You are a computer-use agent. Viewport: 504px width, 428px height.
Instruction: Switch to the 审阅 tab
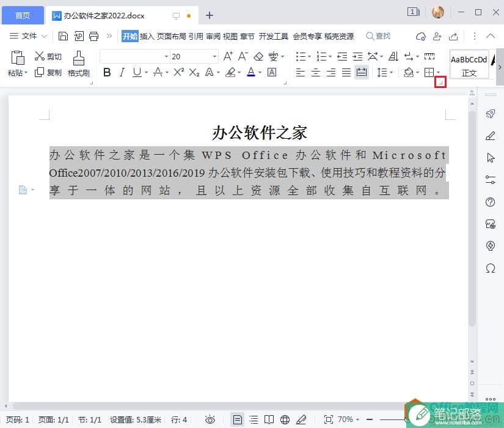[213, 36]
